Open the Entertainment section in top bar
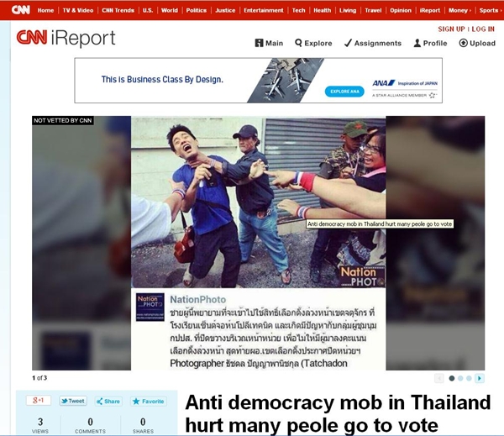504x436 pixels. (264, 10)
